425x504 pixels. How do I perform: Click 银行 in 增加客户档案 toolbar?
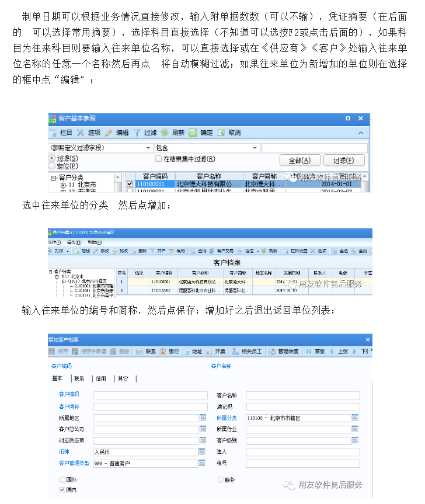tap(169, 352)
